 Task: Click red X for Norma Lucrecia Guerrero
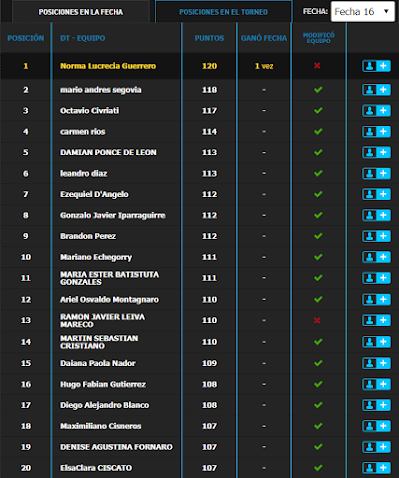coord(317,66)
